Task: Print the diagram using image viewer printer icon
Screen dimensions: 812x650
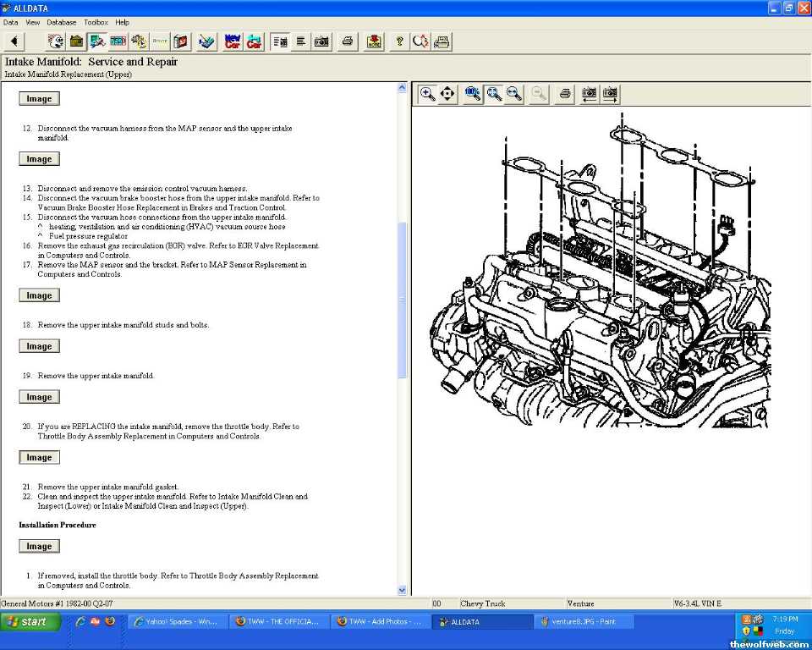Action: tap(565, 94)
